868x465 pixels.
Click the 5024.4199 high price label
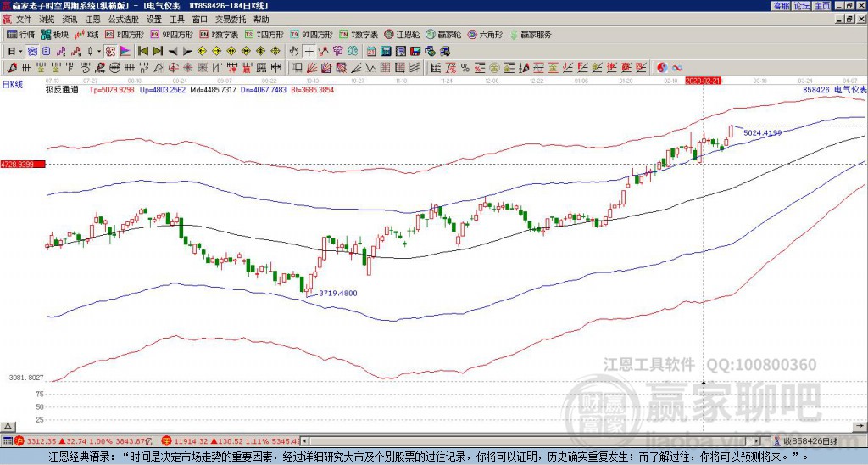pos(762,133)
